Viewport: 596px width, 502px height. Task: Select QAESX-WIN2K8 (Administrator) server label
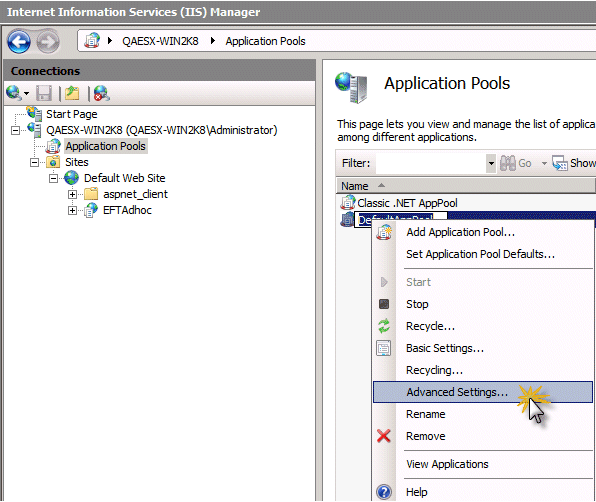[162, 130]
